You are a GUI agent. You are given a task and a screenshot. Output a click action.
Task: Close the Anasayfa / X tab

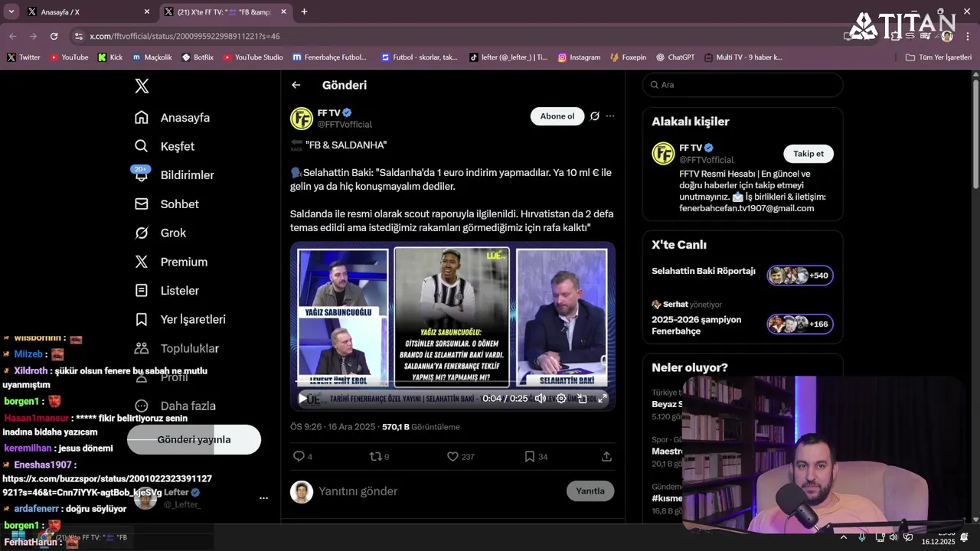[x=147, y=11]
